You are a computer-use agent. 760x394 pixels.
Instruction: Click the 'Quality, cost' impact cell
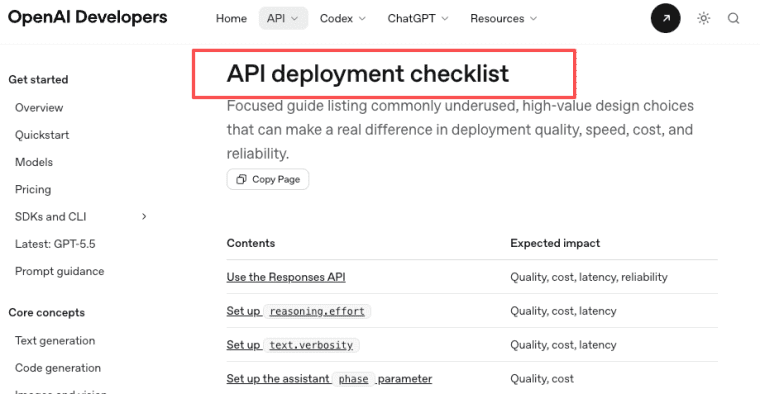[x=542, y=379]
